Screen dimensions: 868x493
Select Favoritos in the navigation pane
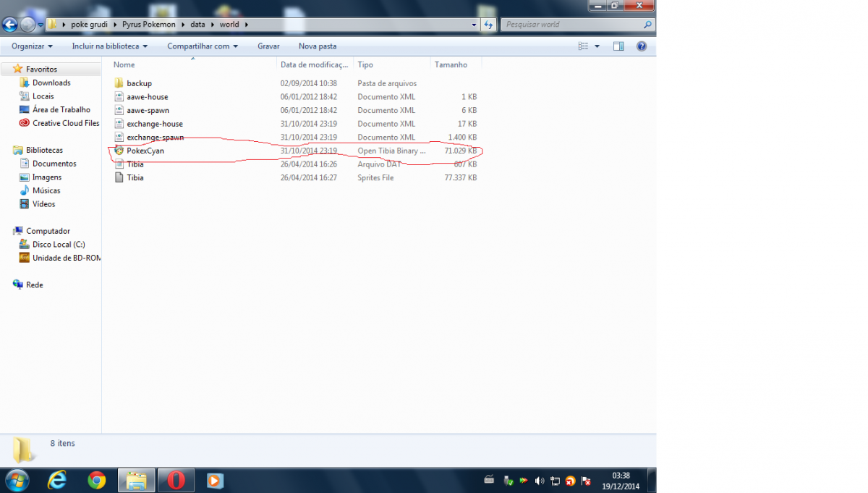pos(41,69)
